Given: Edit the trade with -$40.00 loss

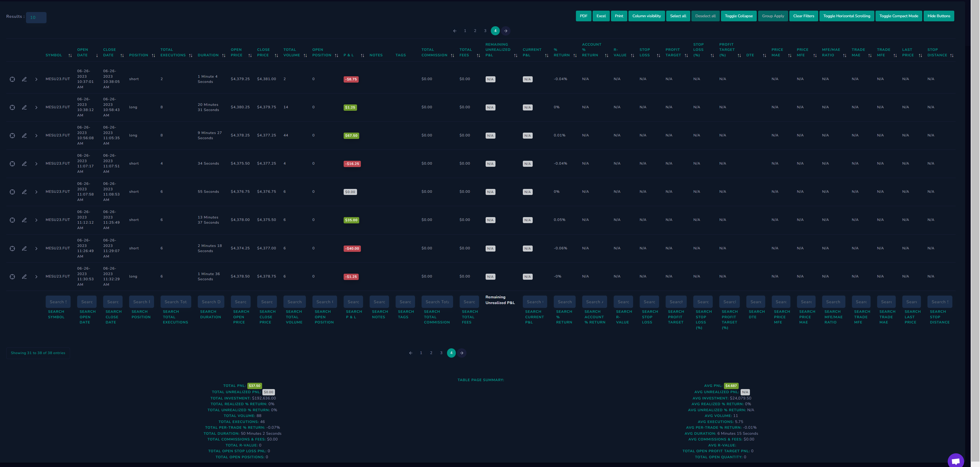Looking at the screenshot, I should (x=24, y=248).
